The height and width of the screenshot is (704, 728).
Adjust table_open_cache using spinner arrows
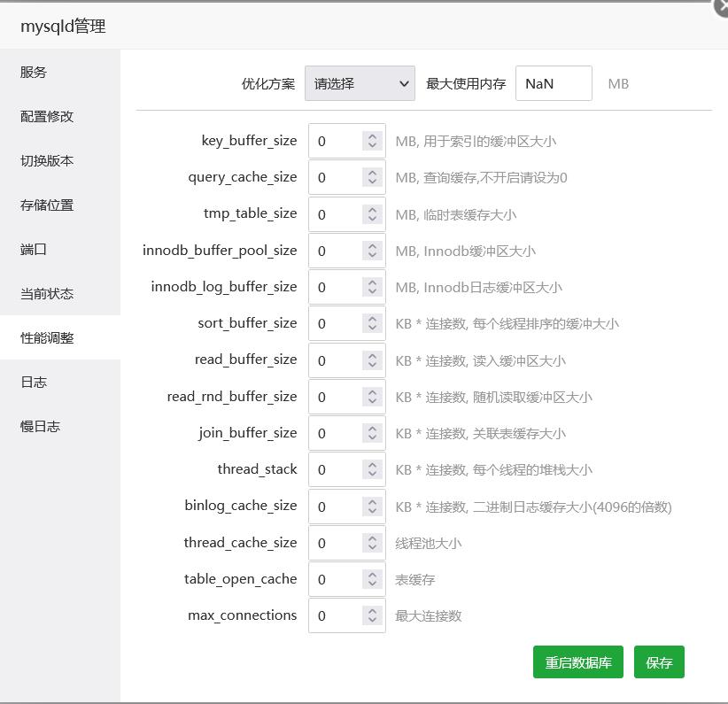coord(372,579)
